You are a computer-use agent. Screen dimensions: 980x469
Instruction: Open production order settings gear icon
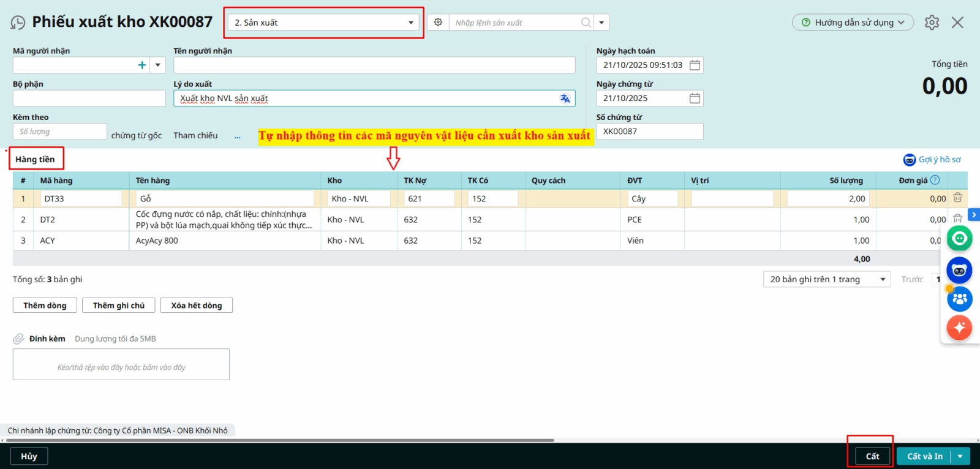tap(438, 22)
